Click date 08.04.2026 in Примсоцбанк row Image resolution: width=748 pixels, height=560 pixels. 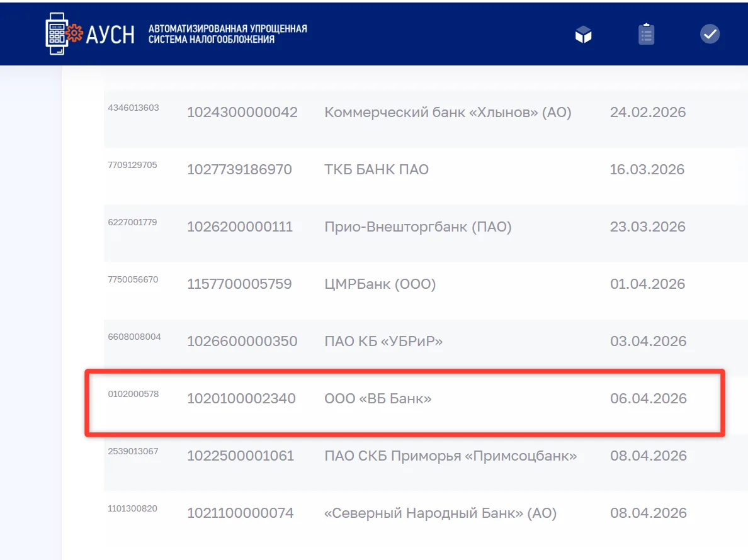pyautogui.click(x=649, y=455)
